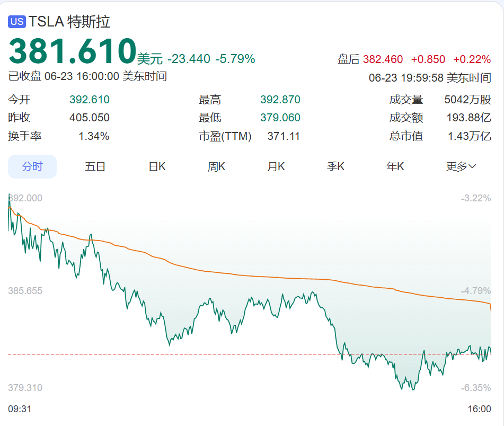Click the 已收盘 06-23 16:00:00 timestamp
This screenshot has height=426, width=504.
pyautogui.click(x=87, y=76)
